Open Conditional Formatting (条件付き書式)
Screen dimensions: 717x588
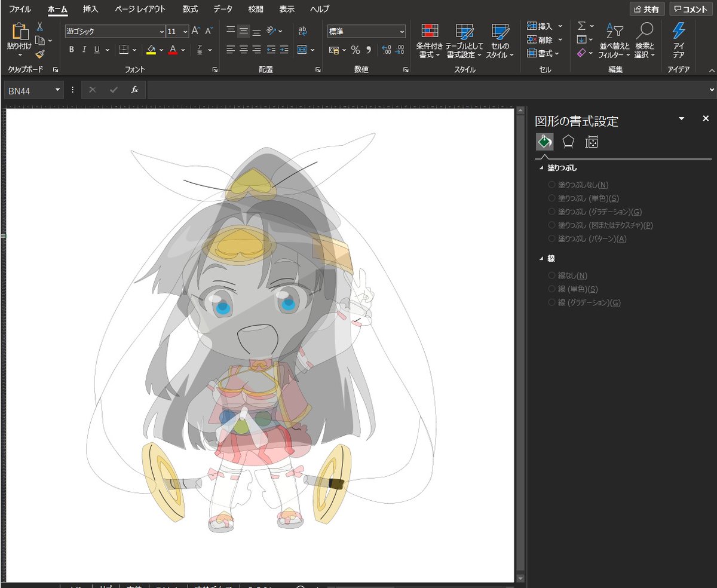pyautogui.click(x=429, y=41)
